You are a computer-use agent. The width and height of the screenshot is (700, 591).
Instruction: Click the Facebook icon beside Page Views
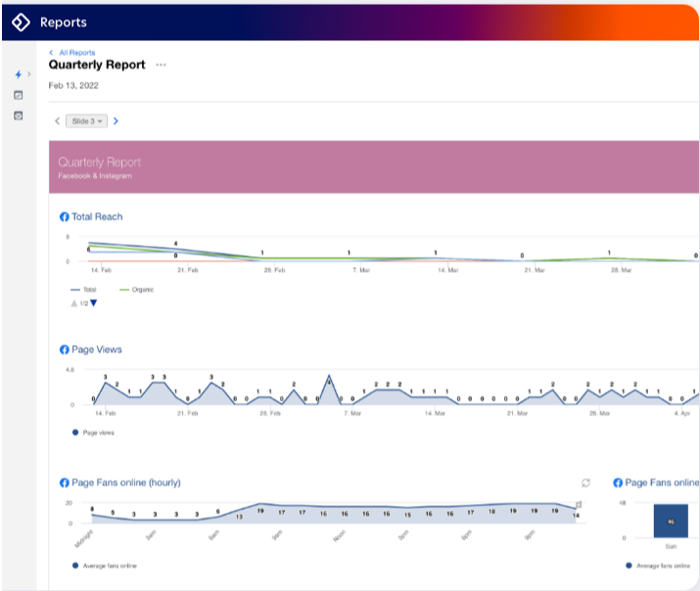coord(65,349)
